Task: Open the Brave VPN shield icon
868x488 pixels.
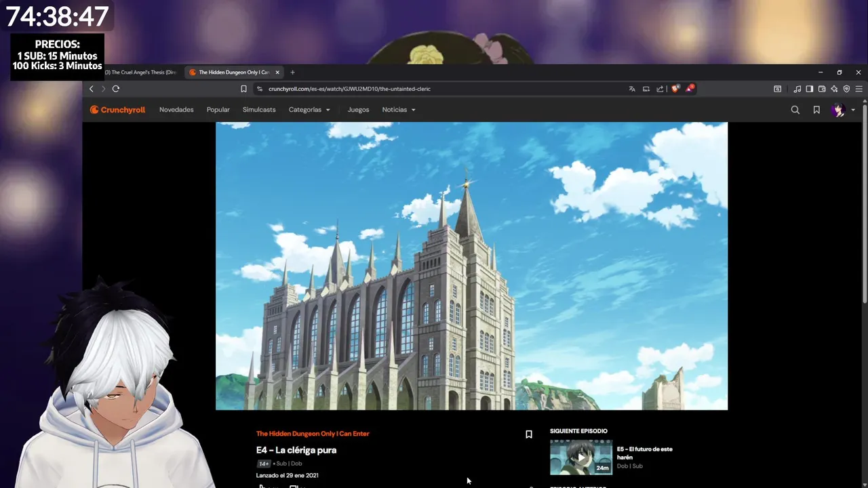Action: pyautogui.click(x=846, y=89)
